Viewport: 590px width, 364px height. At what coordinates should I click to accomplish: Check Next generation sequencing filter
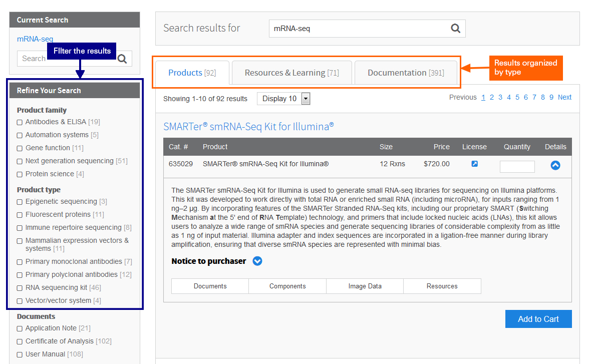coord(20,161)
